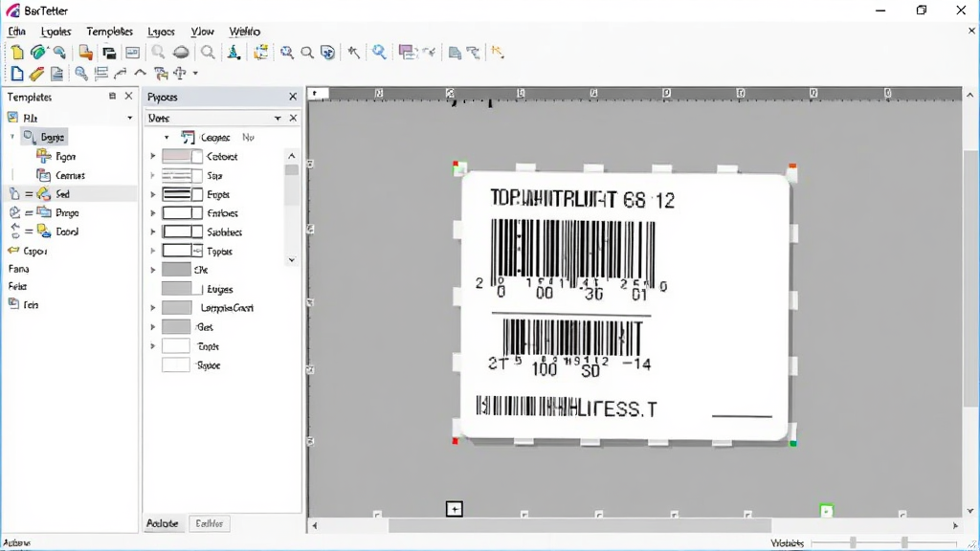Toggle the small box beside Sabiltecs swatch

197,231
